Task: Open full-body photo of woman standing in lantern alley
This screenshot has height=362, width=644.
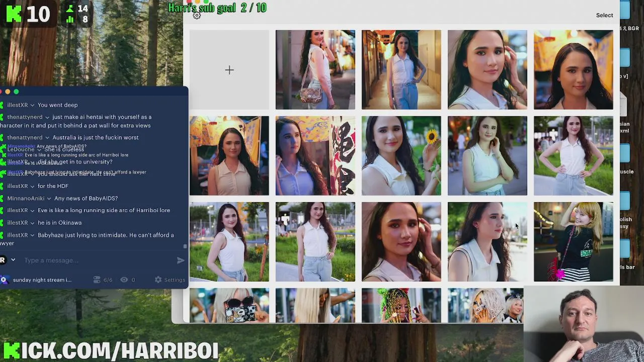Action: 401,69
